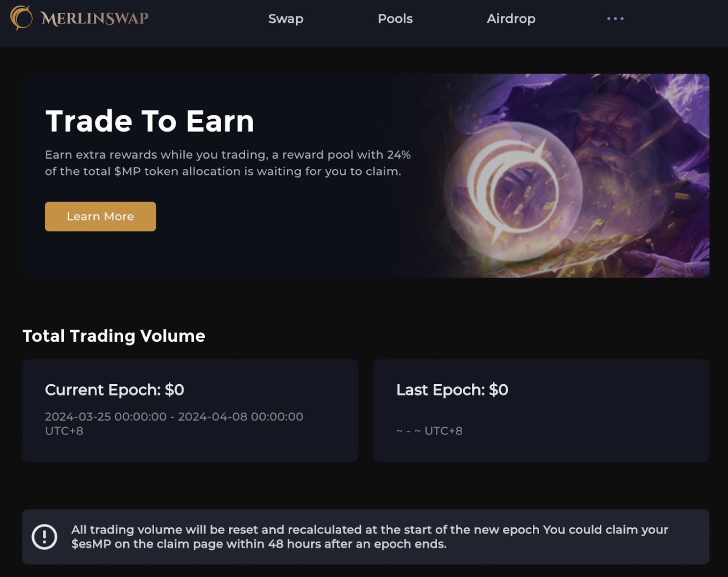This screenshot has height=577, width=728.
Task: Click the Total Trading Volume heading
Action: point(114,336)
